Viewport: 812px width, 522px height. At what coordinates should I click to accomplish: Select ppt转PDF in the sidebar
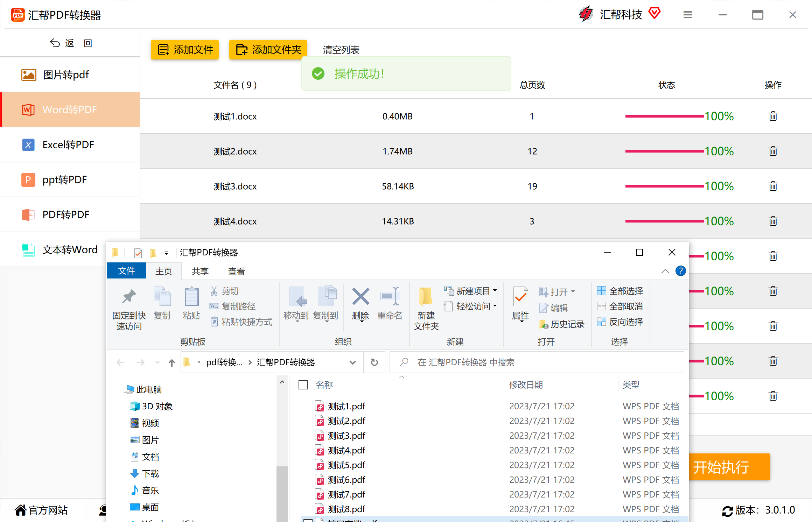70,179
